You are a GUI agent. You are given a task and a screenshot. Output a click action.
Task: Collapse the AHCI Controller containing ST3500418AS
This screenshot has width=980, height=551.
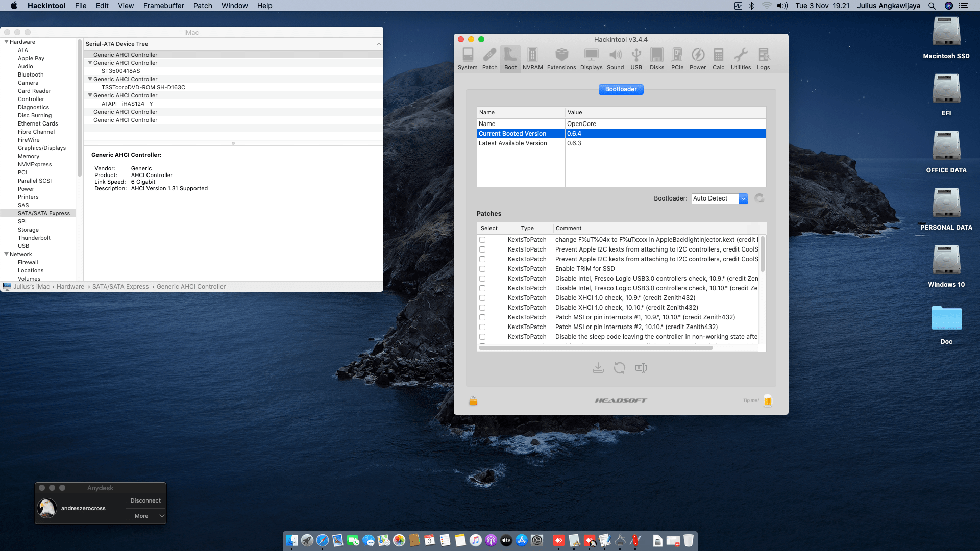90,63
